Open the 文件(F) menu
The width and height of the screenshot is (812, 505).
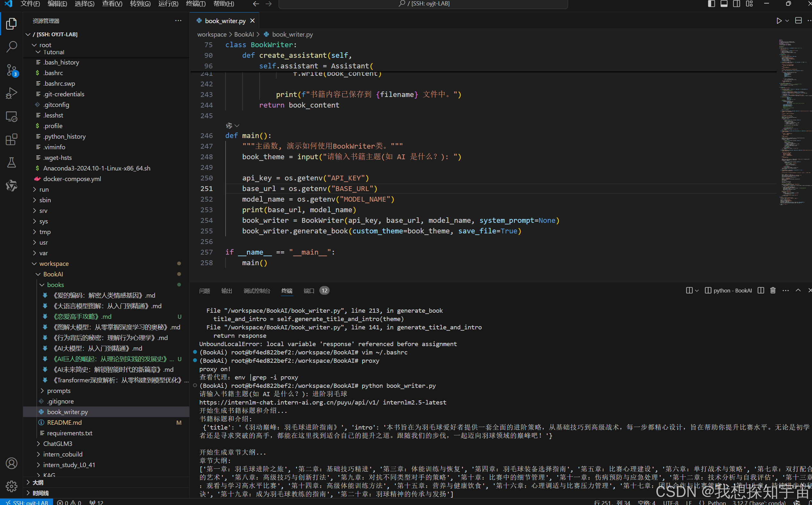click(x=30, y=4)
